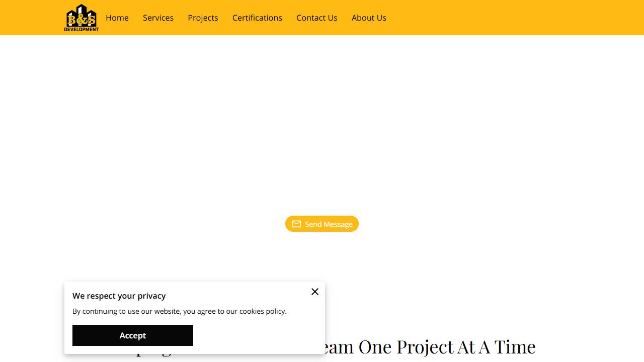Click the 'We respect your privacy' heading
Viewport: 644px width, 362px height.
(119, 296)
